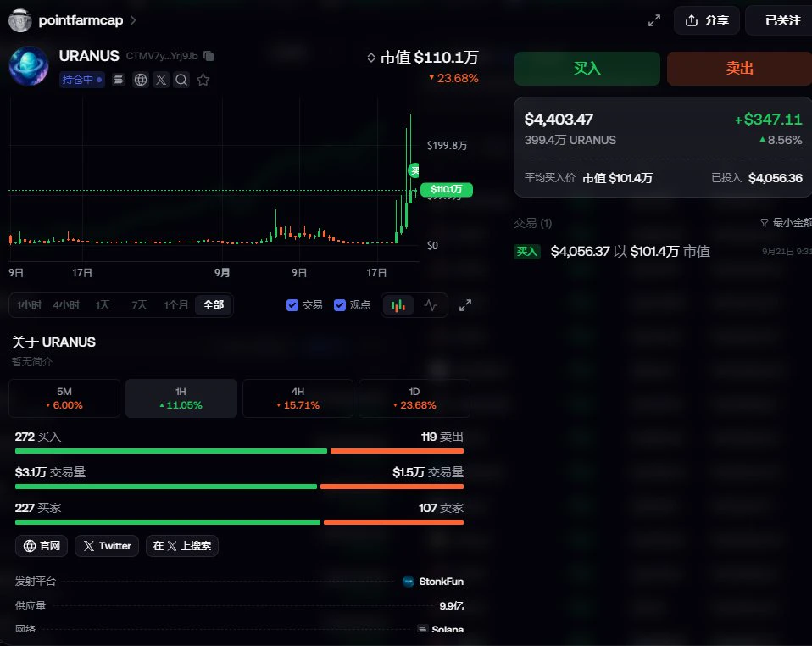This screenshot has width=812, height=646.
Task: Click the magnifier search icon under URANUS
Action: [x=181, y=80]
